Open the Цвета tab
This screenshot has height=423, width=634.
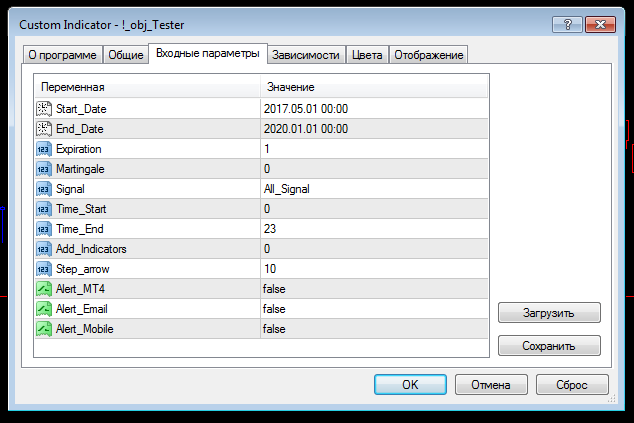pyautogui.click(x=367, y=55)
